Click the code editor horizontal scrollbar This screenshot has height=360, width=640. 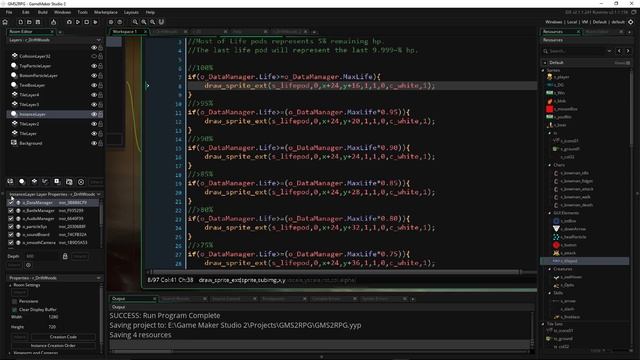point(336,272)
